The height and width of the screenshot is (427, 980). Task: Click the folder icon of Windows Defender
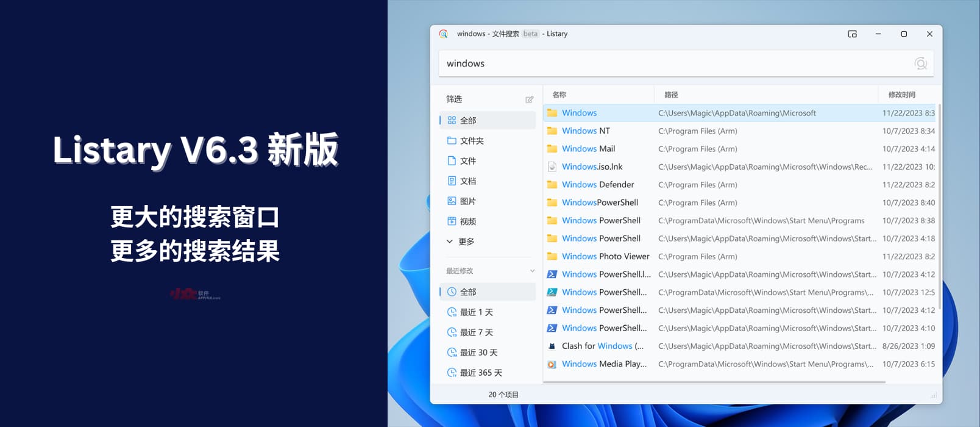click(552, 185)
